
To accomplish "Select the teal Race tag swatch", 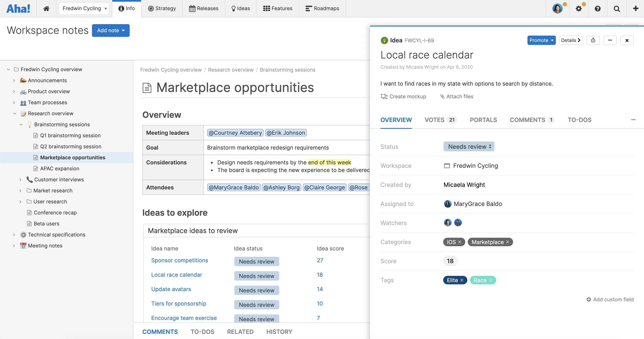I will click(x=480, y=280).
